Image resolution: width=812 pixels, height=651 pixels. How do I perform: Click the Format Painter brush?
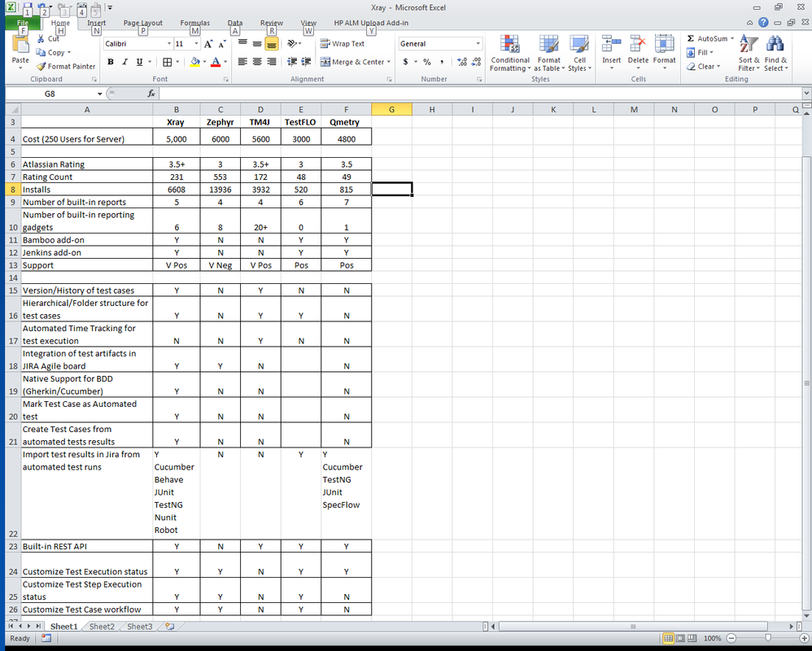click(65, 66)
